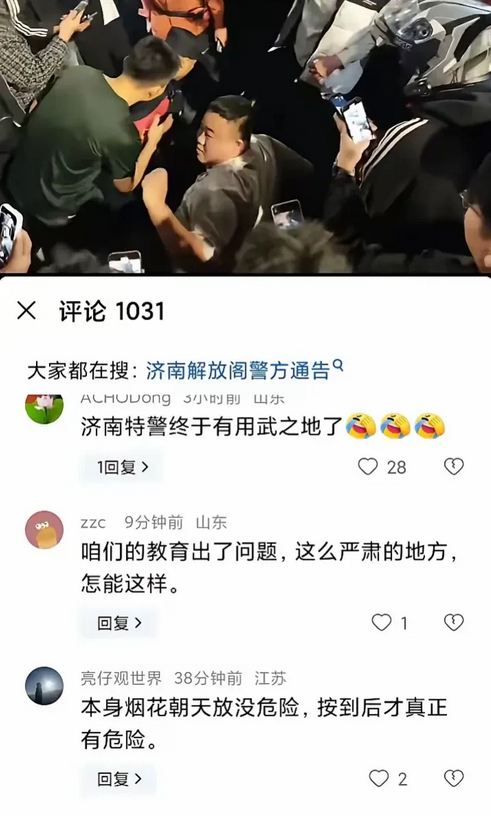The width and height of the screenshot is (491, 816).
Task: Tap comment text 济南特警终于有用武之地了
Action: click(211, 427)
